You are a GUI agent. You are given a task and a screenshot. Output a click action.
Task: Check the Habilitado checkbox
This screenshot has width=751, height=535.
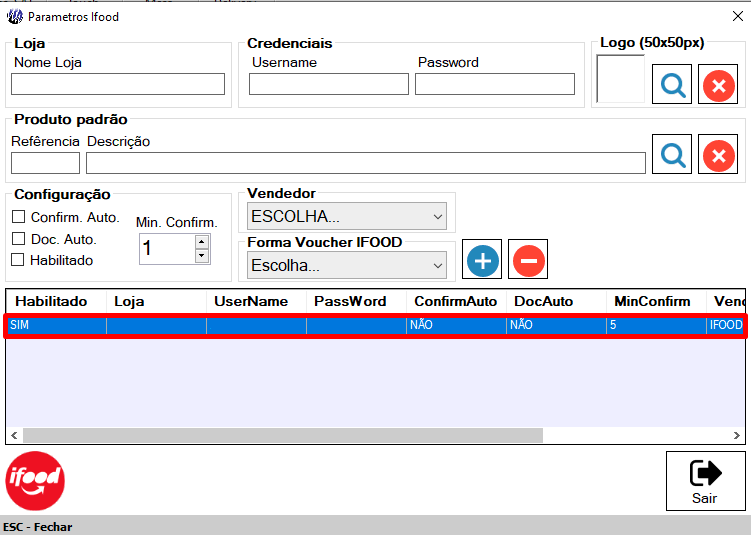(18, 260)
